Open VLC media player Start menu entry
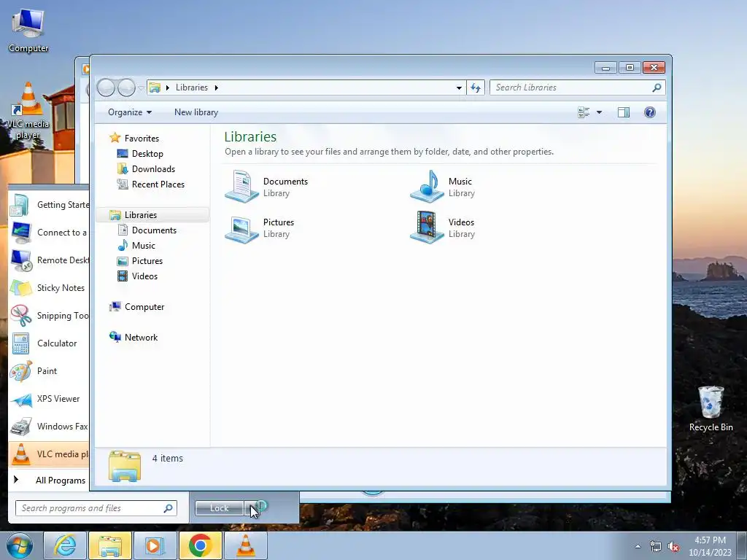The height and width of the screenshot is (560, 747). (49, 454)
